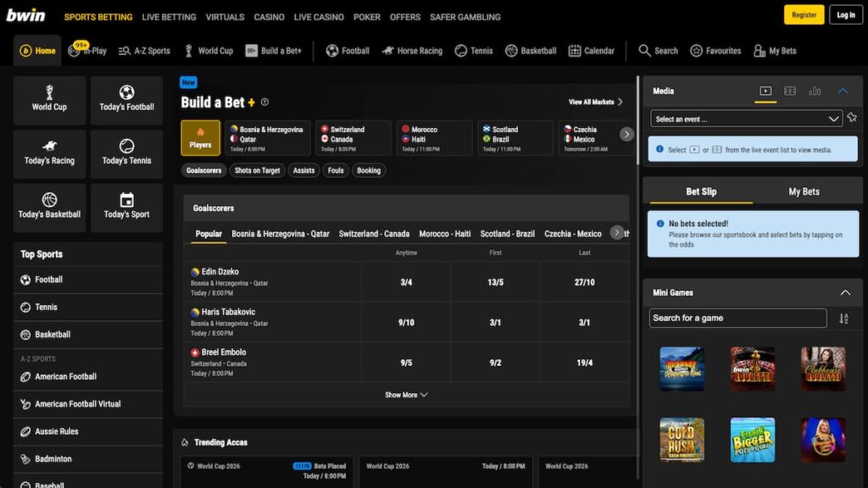Open American Football in the A-Z Sports list
The width and height of the screenshot is (868, 488).
point(88,376)
